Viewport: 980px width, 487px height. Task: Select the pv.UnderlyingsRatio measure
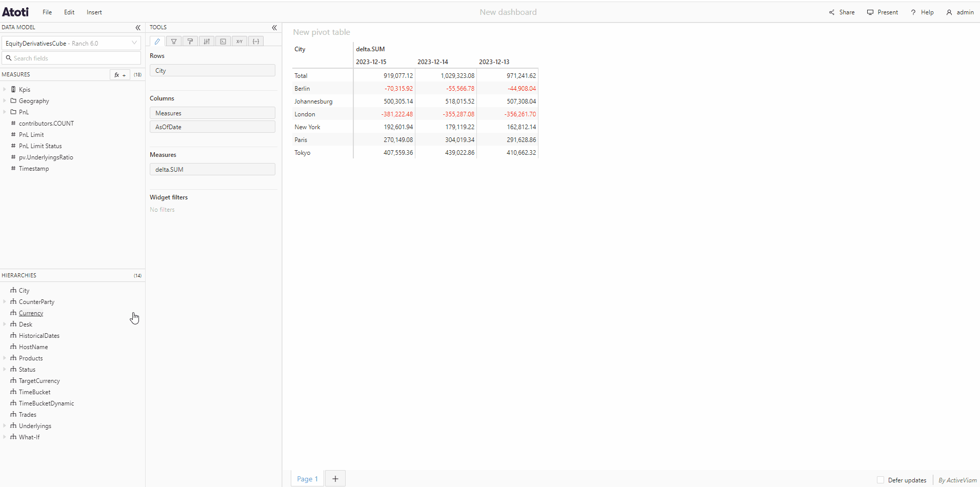click(46, 157)
